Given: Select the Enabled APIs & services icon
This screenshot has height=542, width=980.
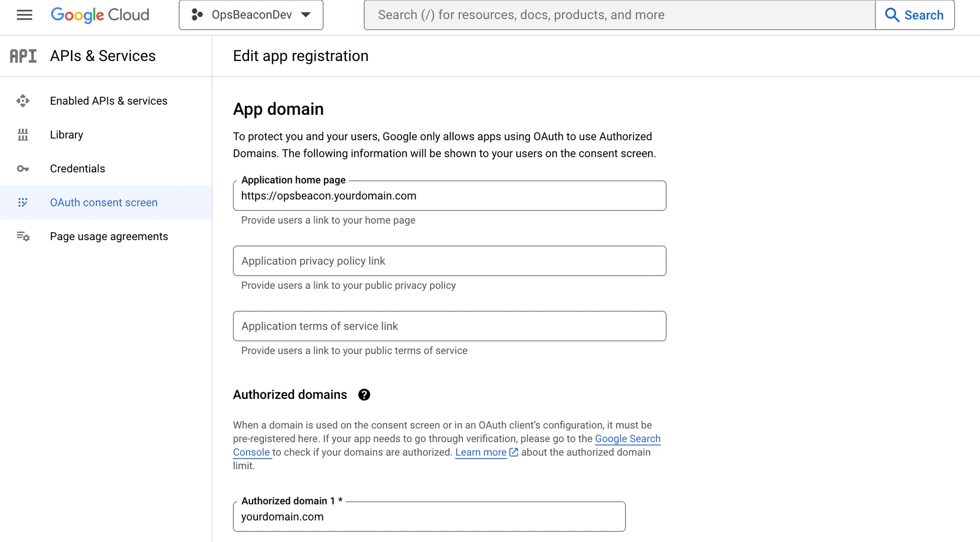Looking at the screenshot, I should point(23,101).
